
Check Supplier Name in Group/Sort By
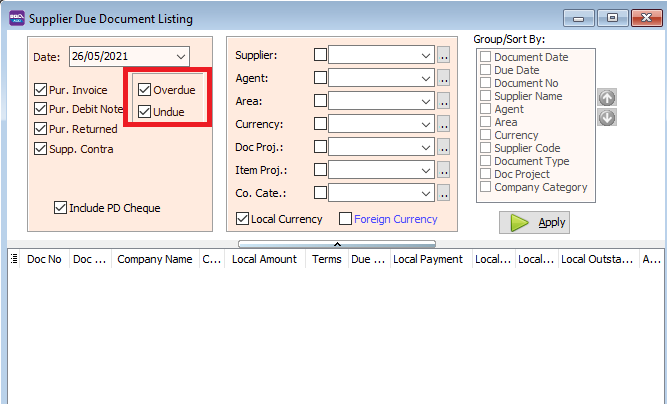[x=485, y=96]
